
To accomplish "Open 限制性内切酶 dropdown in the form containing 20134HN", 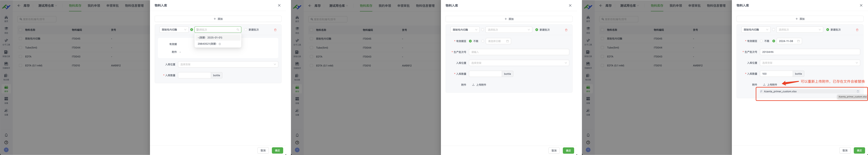I will coord(756,30).
